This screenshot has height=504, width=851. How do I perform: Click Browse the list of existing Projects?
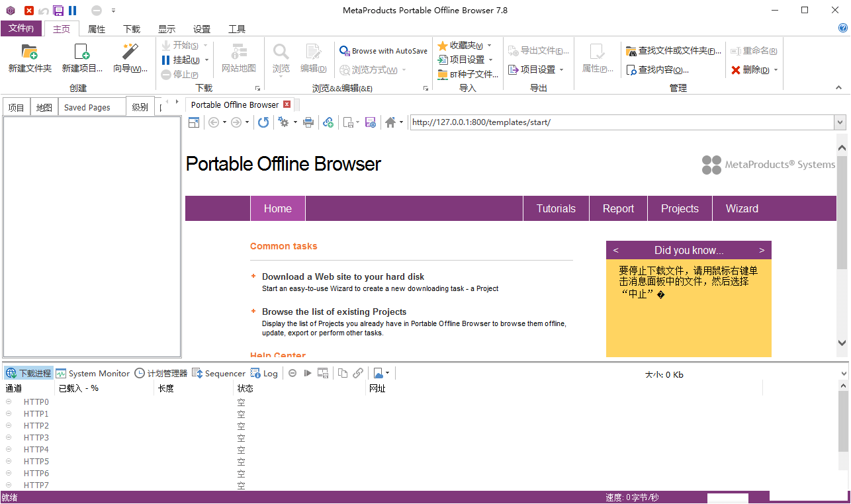click(334, 312)
